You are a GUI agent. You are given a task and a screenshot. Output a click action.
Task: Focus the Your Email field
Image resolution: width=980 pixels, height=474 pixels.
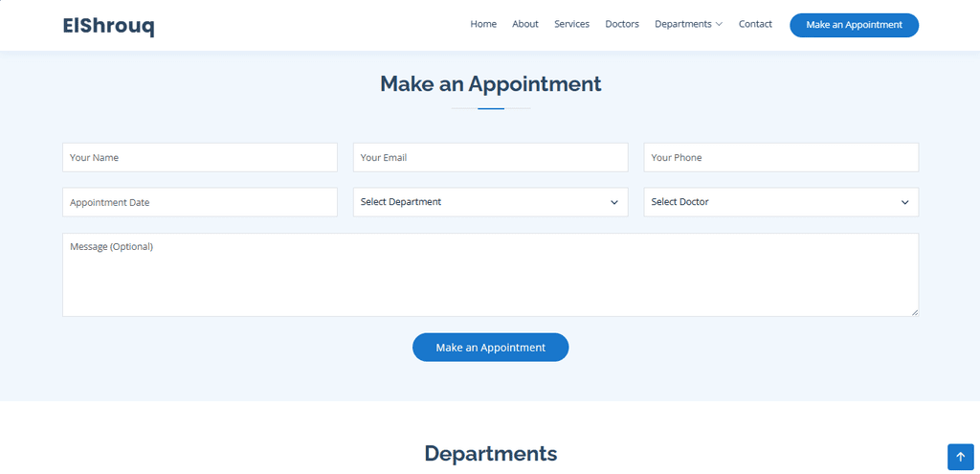pyautogui.click(x=491, y=158)
